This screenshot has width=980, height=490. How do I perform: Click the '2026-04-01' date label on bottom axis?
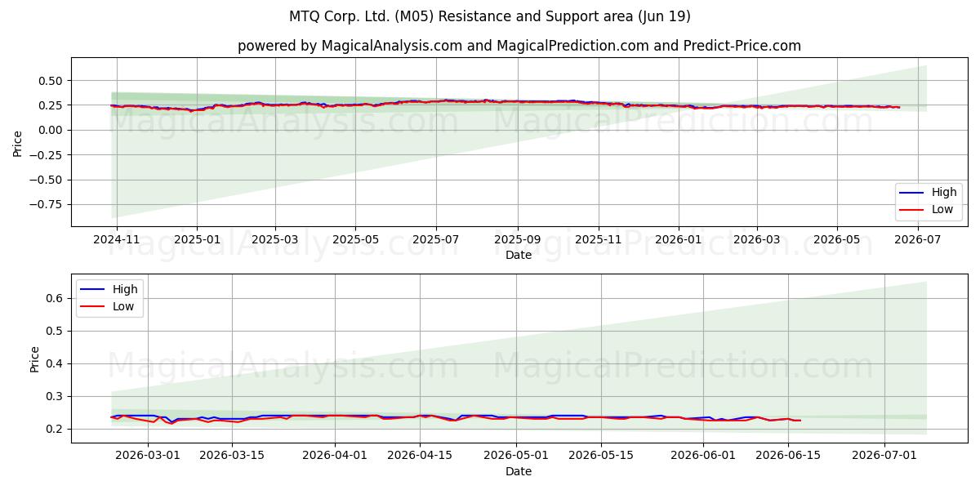tap(335, 457)
